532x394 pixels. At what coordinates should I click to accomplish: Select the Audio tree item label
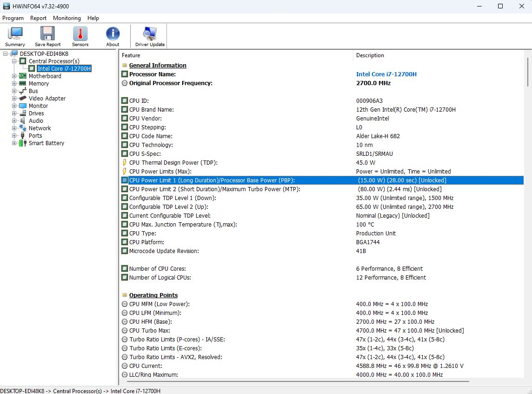(x=36, y=121)
